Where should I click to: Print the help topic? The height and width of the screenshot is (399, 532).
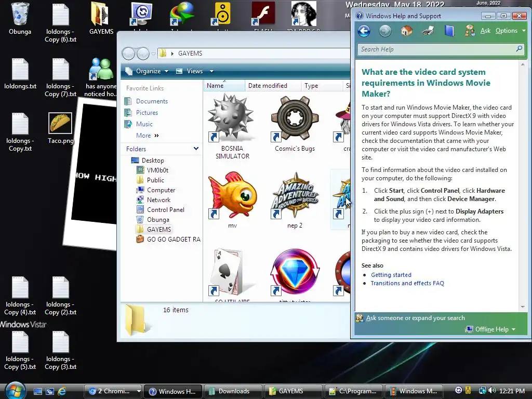coord(428,31)
